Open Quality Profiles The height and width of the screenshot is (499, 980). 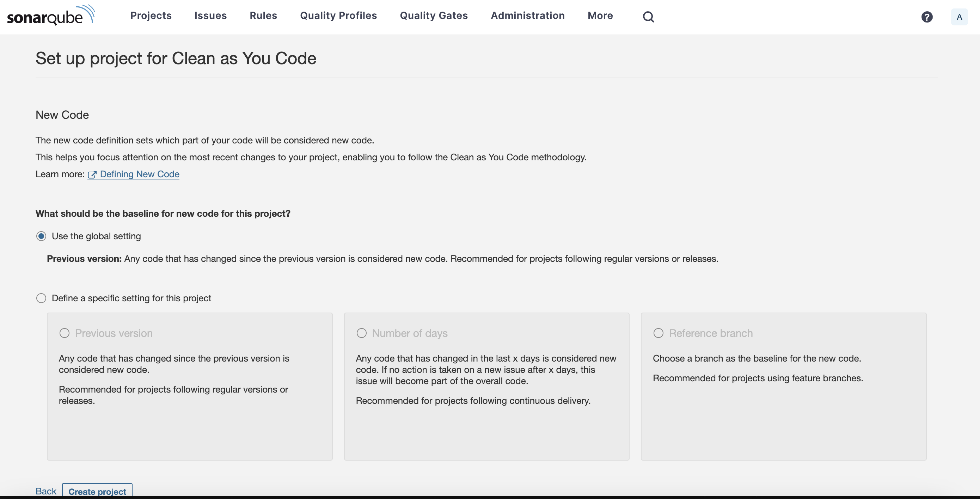(x=338, y=16)
